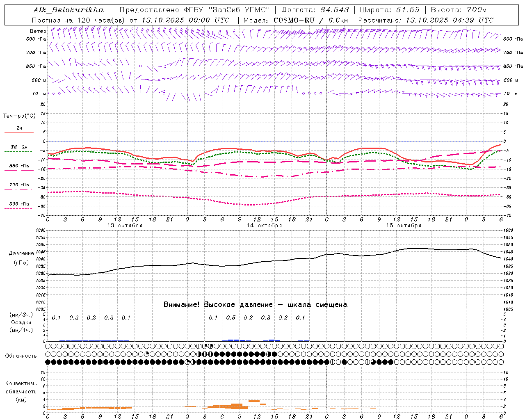Click the '(км)' convective height unit label
Image resolution: width=525 pixels, height=420 pixels.
tap(21, 399)
